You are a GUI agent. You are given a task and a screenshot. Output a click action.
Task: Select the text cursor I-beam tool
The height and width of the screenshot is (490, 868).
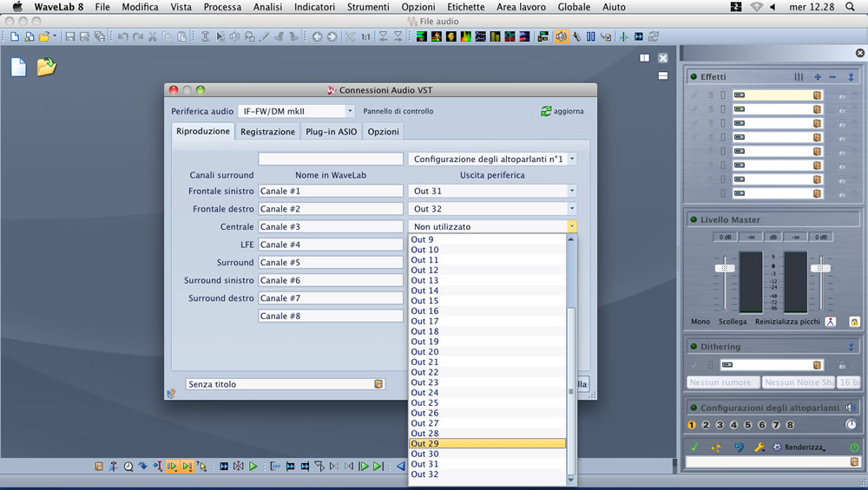pyautogui.click(x=205, y=36)
